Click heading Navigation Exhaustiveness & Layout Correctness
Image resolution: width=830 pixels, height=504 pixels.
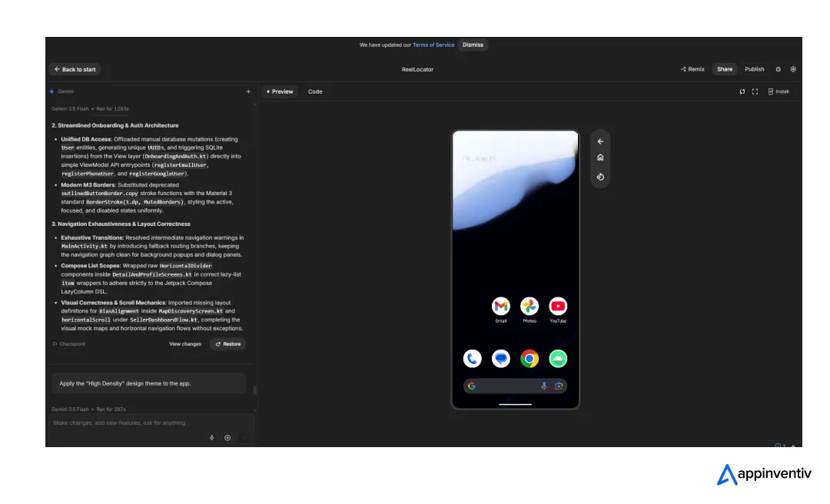[121, 224]
